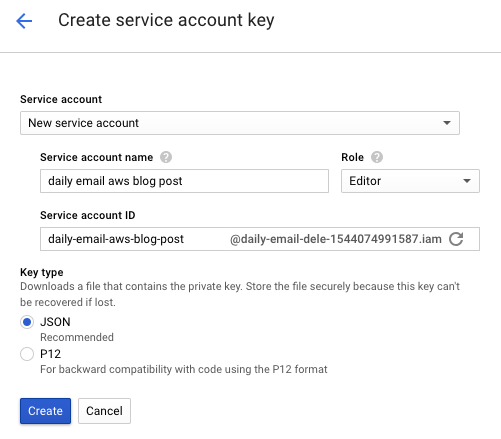Click the Create service account key heading
This screenshot has width=501, height=439.
click(x=166, y=21)
